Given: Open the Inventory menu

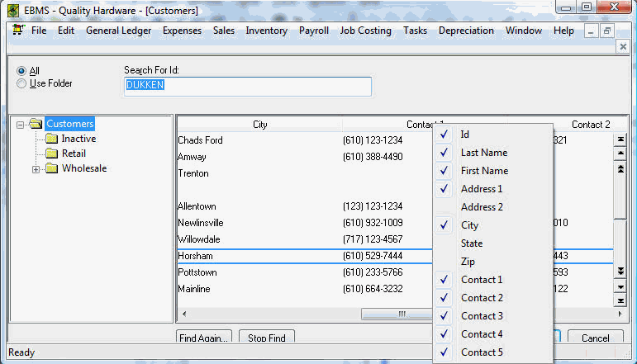Looking at the screenshot, I should click(x=266, y=31).
